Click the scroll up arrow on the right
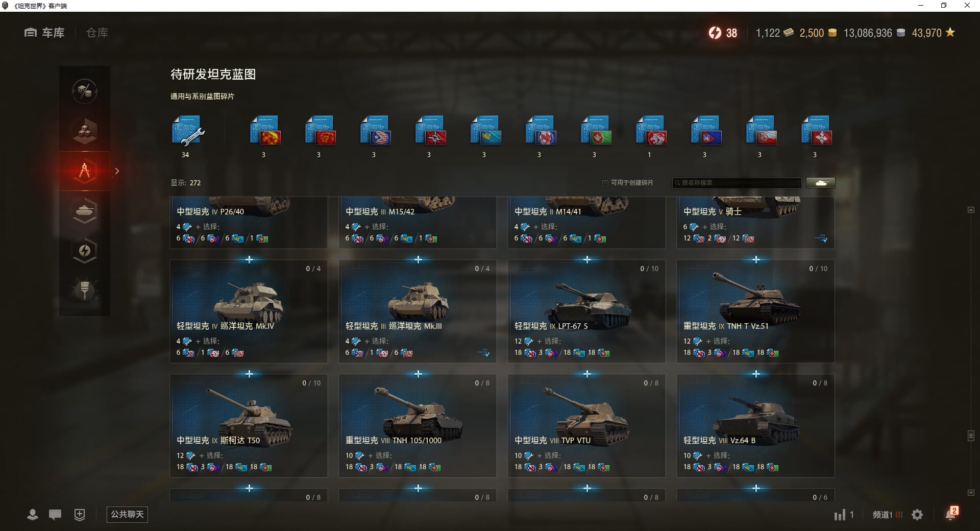980x531 pixels. [x=971, y=210]
